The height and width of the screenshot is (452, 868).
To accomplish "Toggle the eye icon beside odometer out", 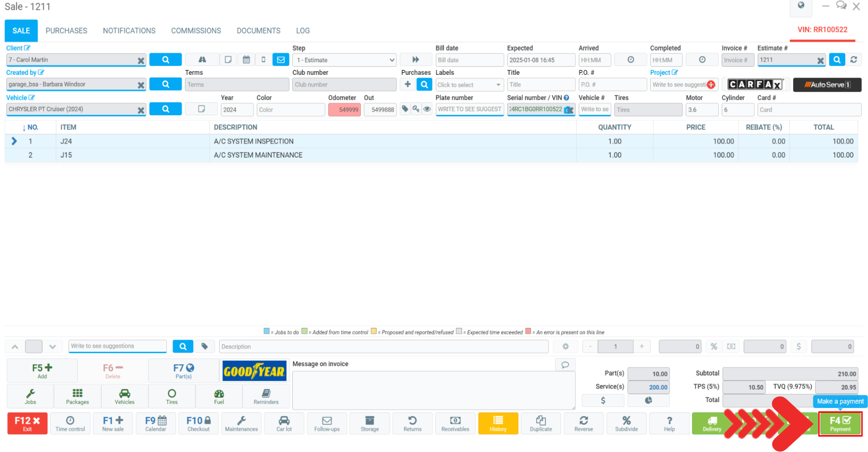I will 427,109.
